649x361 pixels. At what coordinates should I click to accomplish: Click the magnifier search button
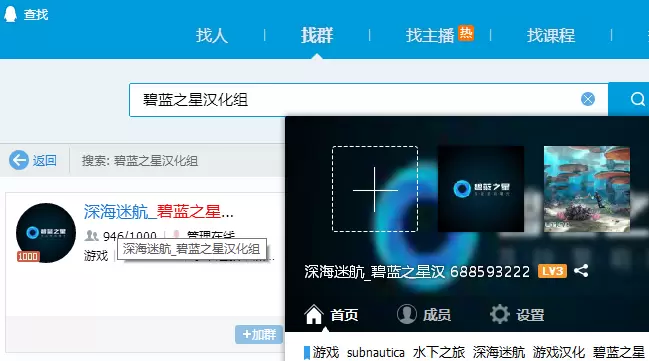637,99
